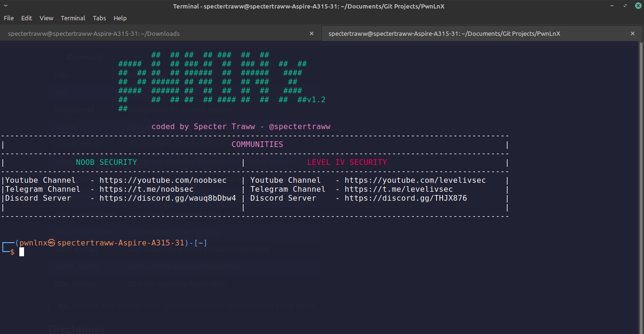This screenshot has width=644, height=334.
Task: Open the View menu
Action: [x=46, y=18]
